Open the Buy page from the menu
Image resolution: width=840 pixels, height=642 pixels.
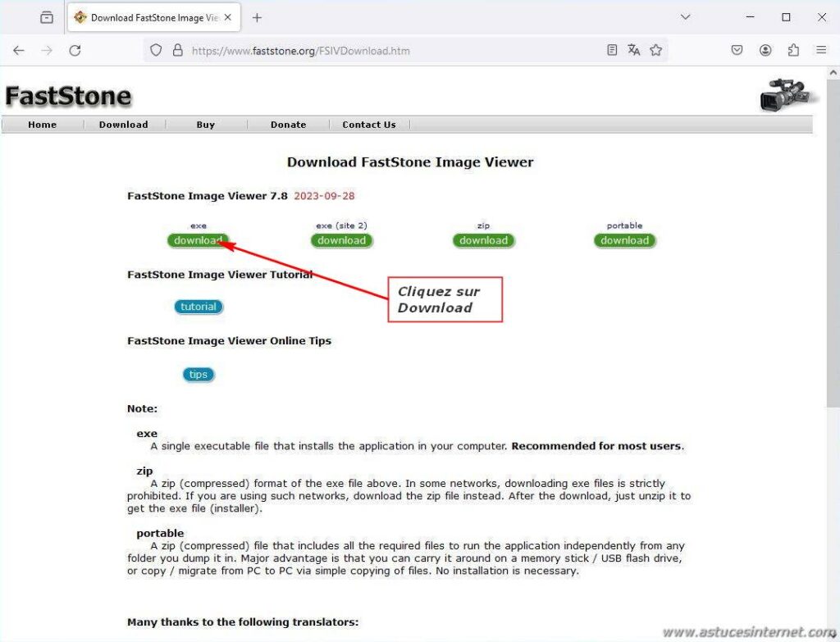pyautogui.click(x=205, y=124)
